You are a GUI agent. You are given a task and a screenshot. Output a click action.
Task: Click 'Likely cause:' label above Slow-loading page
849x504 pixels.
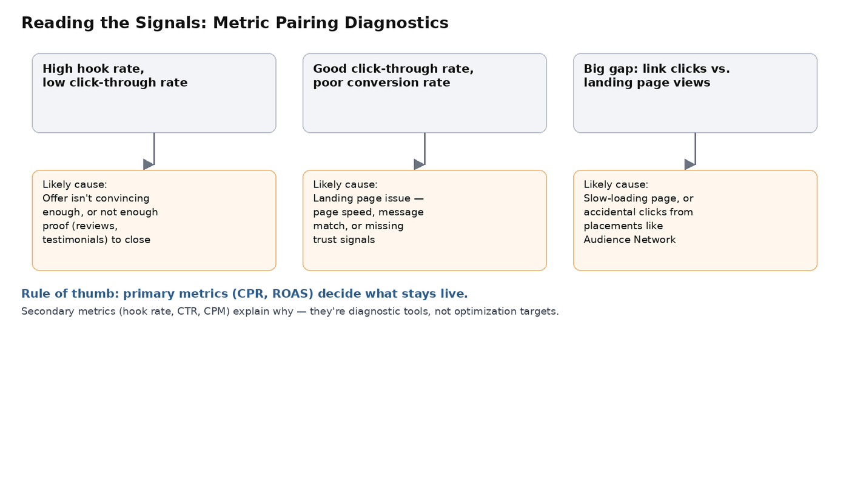(x=616, y=184)
